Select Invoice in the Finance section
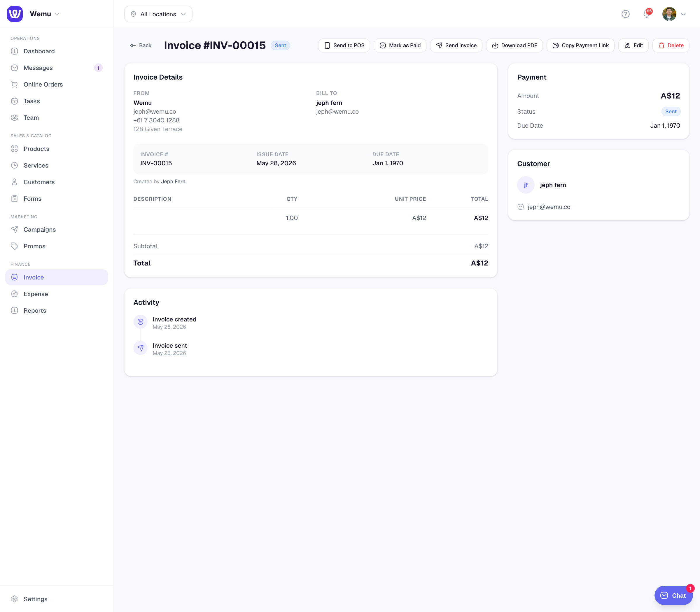Viewport: 700px width, 612px height. click(x=56, y=277)
